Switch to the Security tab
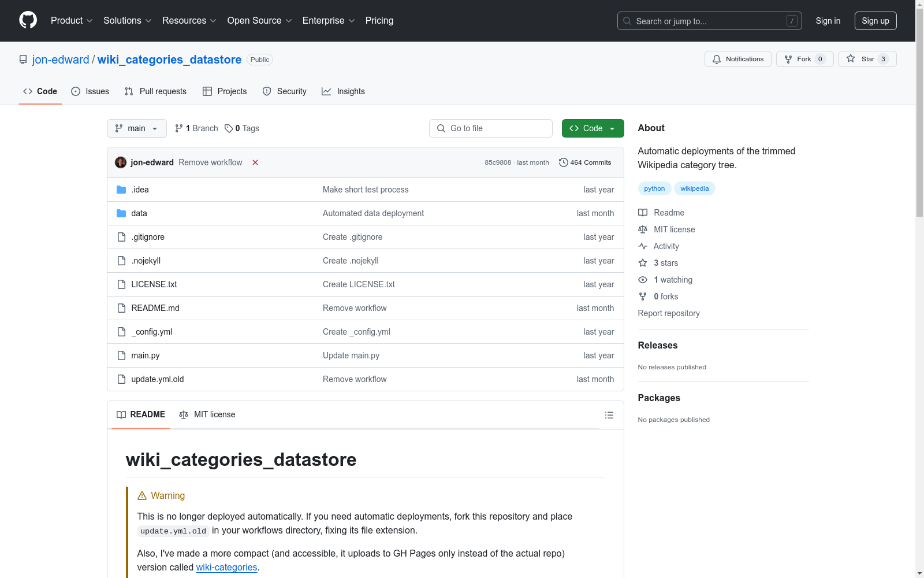Image resolution: width=924 pixels, height=578 pixels. coord(284,91)
